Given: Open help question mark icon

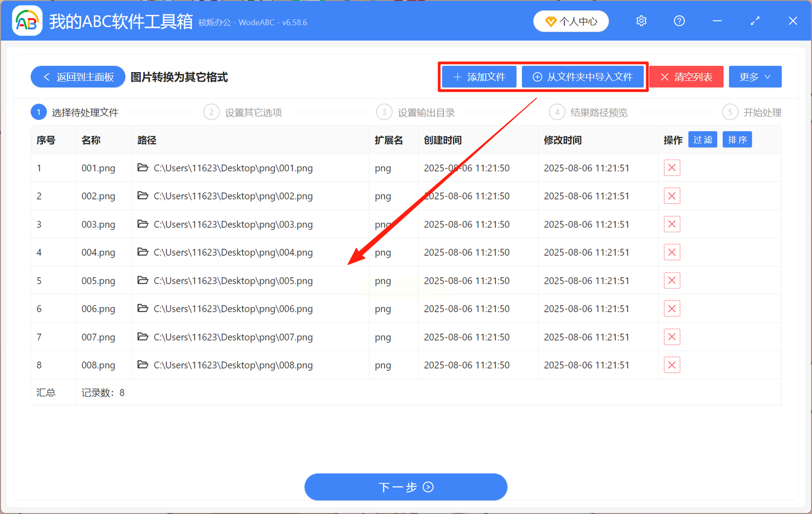Looking at the screenshot, I should (x=679, y=21).
